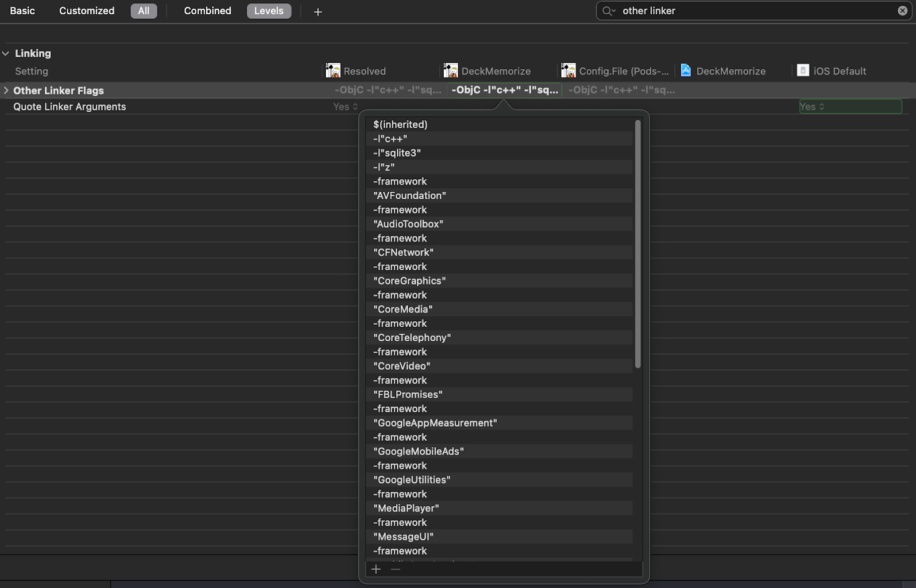Click DeckMemorize target column icon
Viewport: 916px width, 588px height.
tap(451, 70)
